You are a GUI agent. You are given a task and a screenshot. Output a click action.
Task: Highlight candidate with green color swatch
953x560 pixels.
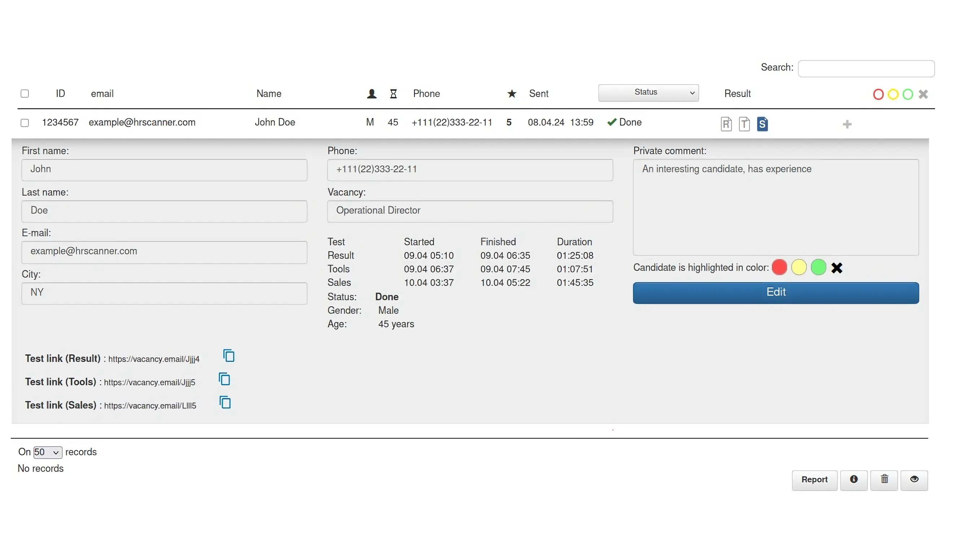pyautogui.click(x=818, y=267)
